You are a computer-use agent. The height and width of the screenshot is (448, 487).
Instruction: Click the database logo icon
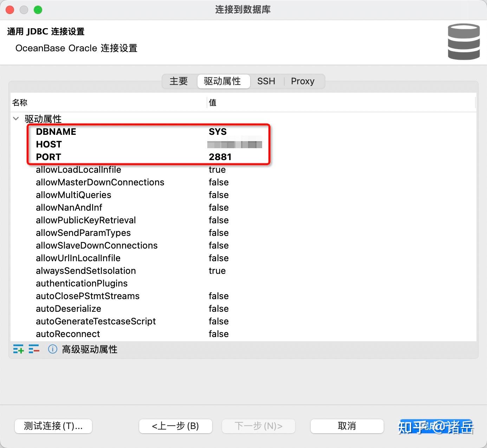pos(463,41)
